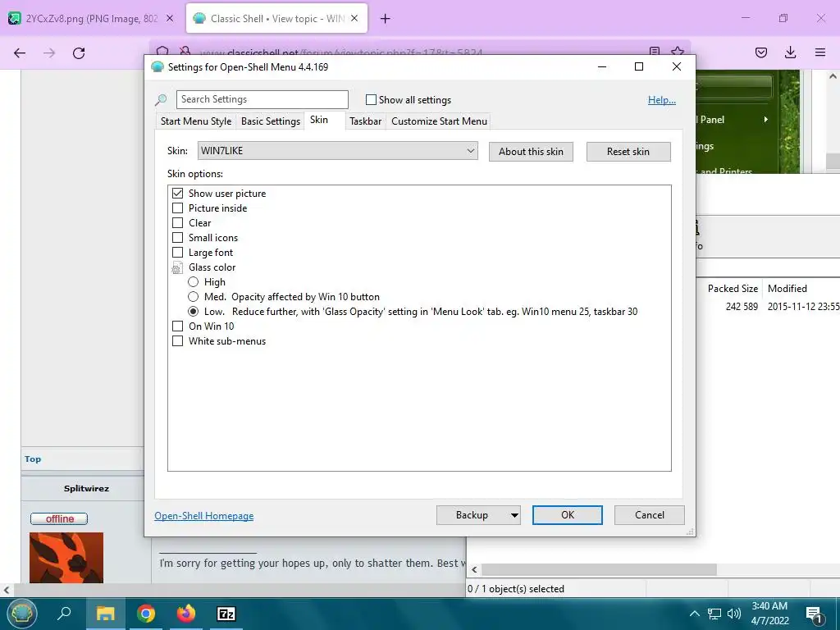The width and height of the screenshot is (840, 630).
Task: Click the horizontal scrollbar in 7-Zip window
Action: pos(599,569)
